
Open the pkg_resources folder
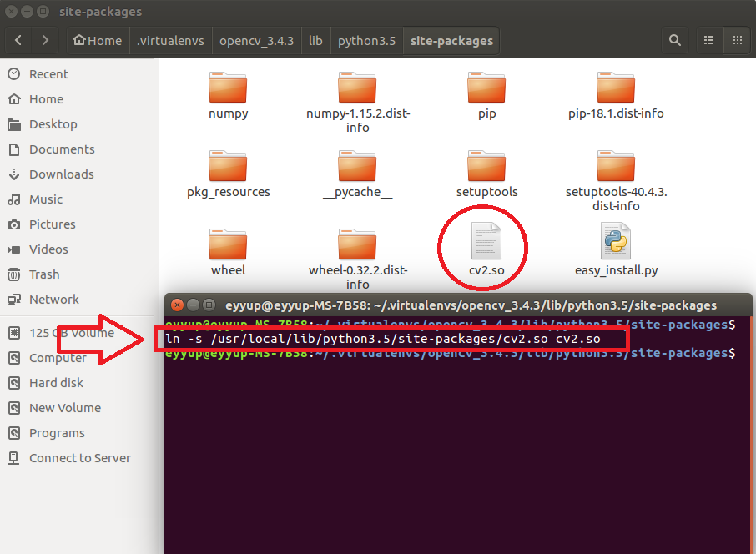228,167
